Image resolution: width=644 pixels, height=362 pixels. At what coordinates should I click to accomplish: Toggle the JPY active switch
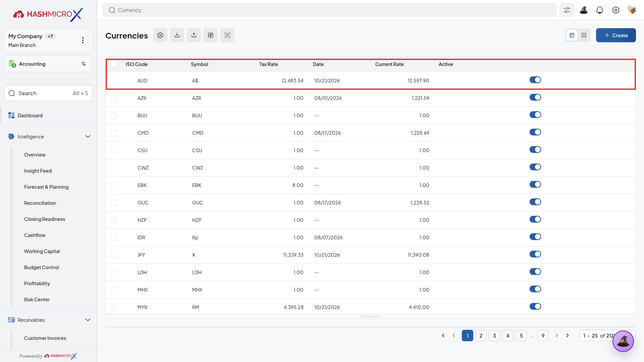tap(535, 254)
